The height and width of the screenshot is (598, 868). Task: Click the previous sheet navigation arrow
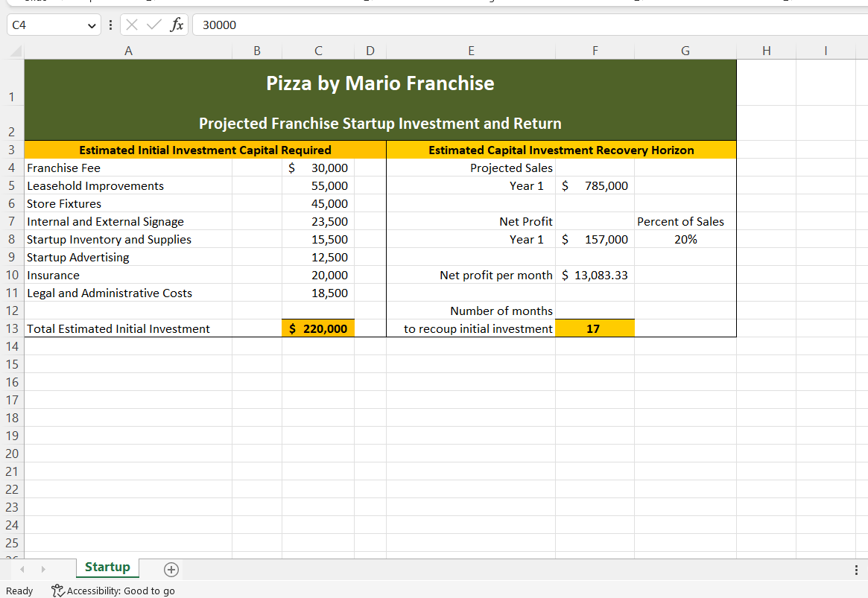[x=22, y=570]
